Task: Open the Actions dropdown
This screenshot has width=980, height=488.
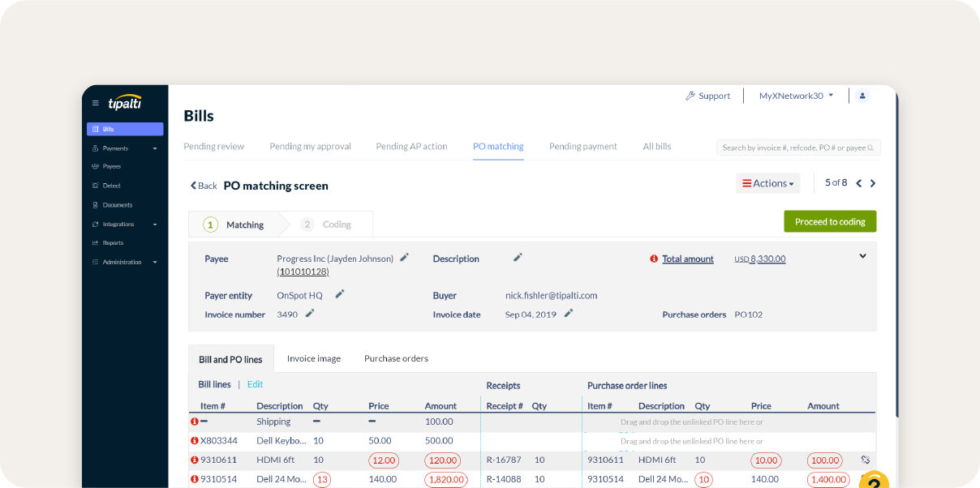Action: click(767, 182)
